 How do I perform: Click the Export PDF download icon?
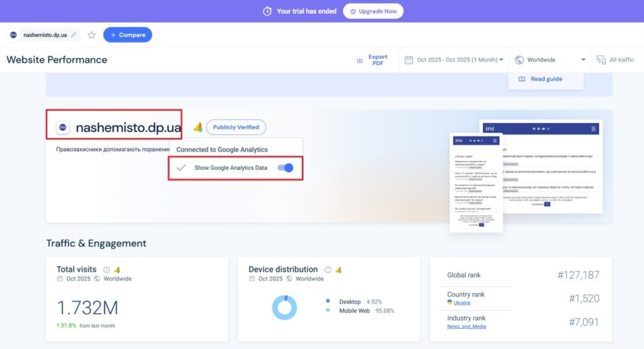pyautogui.click(x=360, y=60)
